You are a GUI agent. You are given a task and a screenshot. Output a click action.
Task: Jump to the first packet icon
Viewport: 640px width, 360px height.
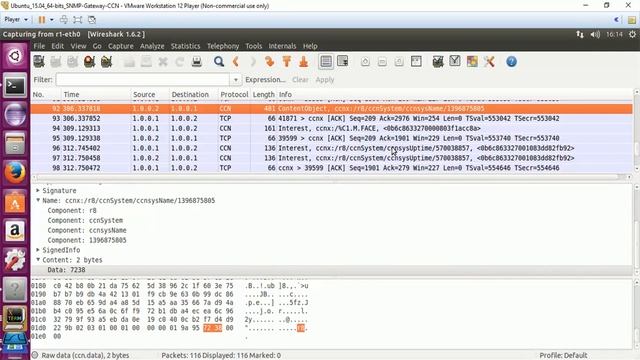pyautogui.click(x=287, y=62)
